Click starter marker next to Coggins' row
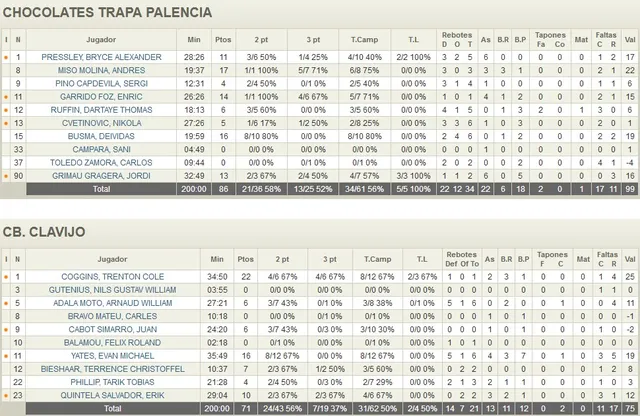Viewport: 640px width, 416px height. (x=6, y=276)
